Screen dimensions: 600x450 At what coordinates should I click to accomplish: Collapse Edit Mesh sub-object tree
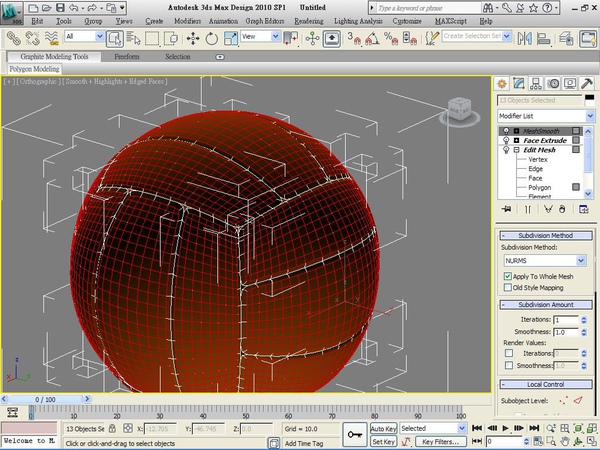[516, 150]
